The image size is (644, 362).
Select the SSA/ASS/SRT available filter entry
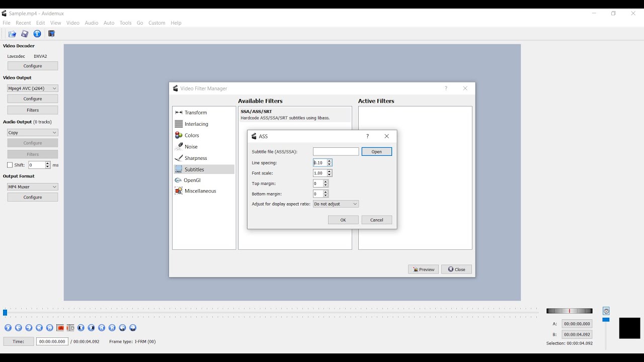(295, 115)
